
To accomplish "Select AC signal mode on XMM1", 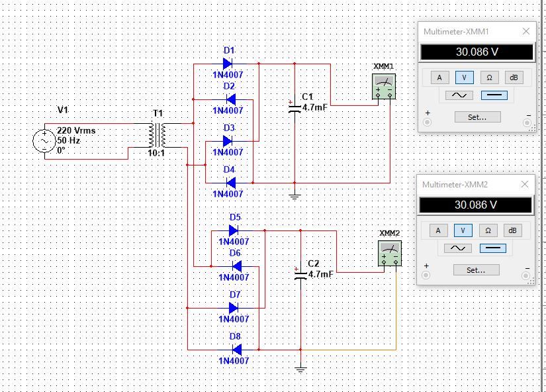I will point(459,95).
